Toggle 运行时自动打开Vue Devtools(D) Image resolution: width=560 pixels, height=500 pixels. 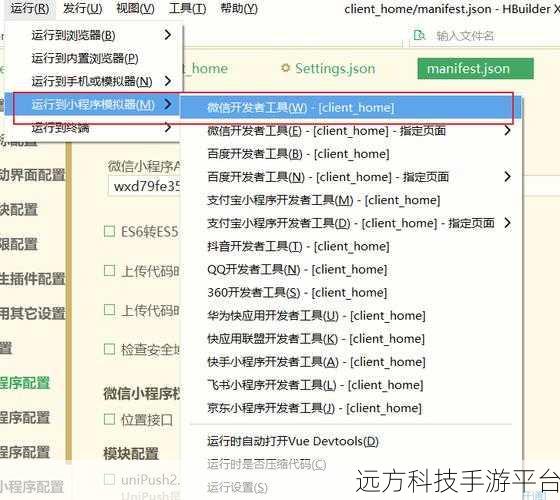pos(351,441)
